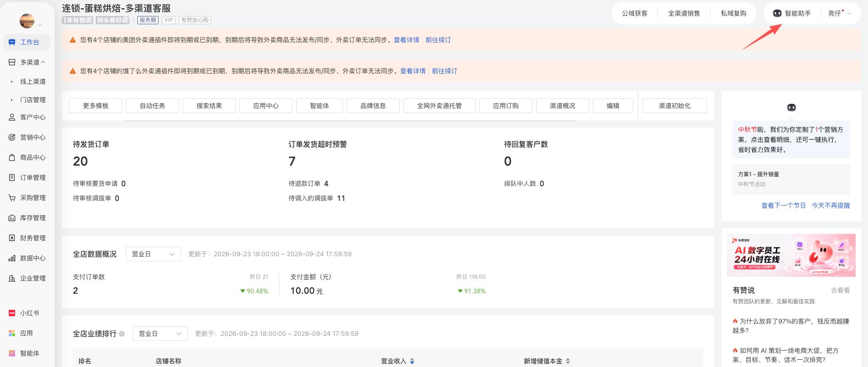This screenshot has height=367, width=868.
Task: Click the 采购管理 cart icon
Action: point(12,198)
